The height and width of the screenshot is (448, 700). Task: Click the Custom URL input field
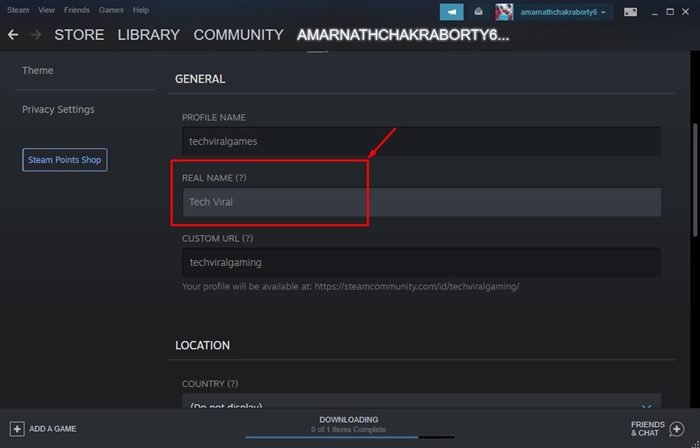click(420, 262)
